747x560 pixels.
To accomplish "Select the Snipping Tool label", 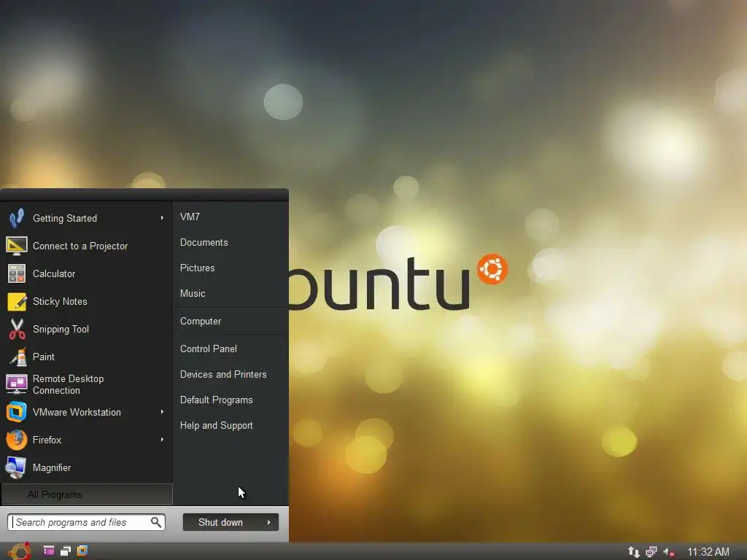I will point(61,329).
